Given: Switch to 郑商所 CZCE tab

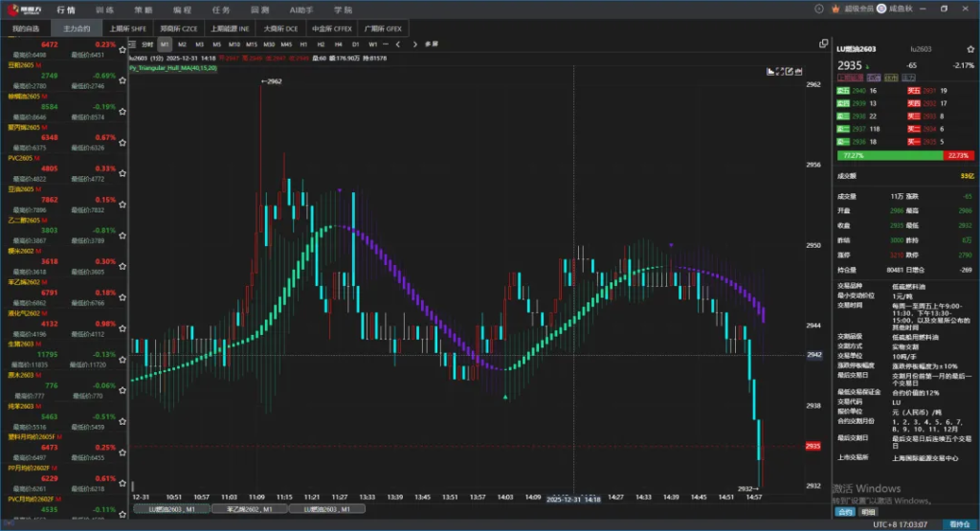Looking at the screenshot, I should point(179,29).
